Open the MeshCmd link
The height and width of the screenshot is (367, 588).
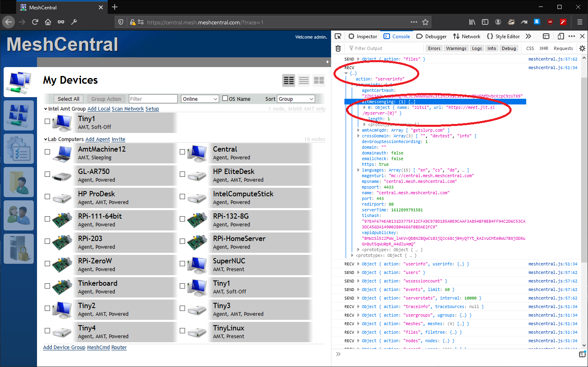(98, 347)
